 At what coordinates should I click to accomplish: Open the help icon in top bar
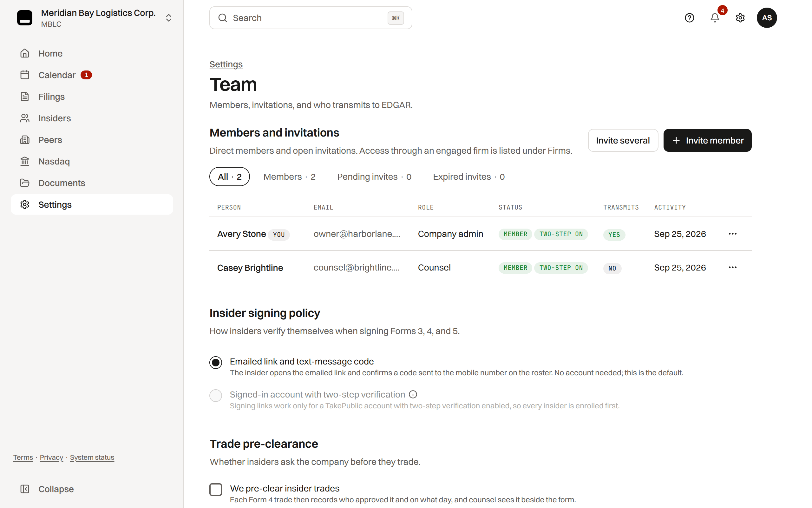click(x=689, y=18)
